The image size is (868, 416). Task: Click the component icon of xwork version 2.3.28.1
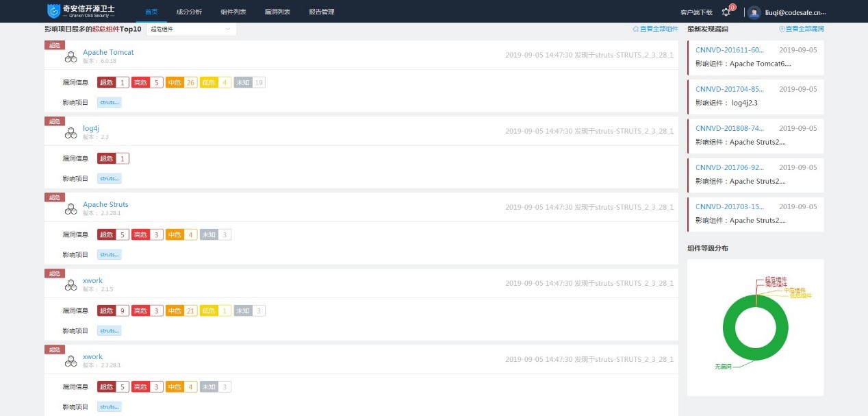click(71, 361)
